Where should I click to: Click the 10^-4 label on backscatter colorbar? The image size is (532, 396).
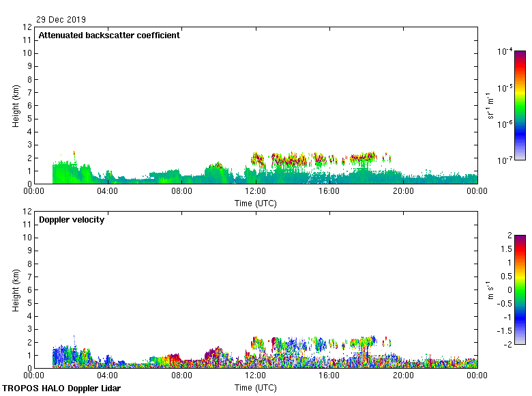505,51
